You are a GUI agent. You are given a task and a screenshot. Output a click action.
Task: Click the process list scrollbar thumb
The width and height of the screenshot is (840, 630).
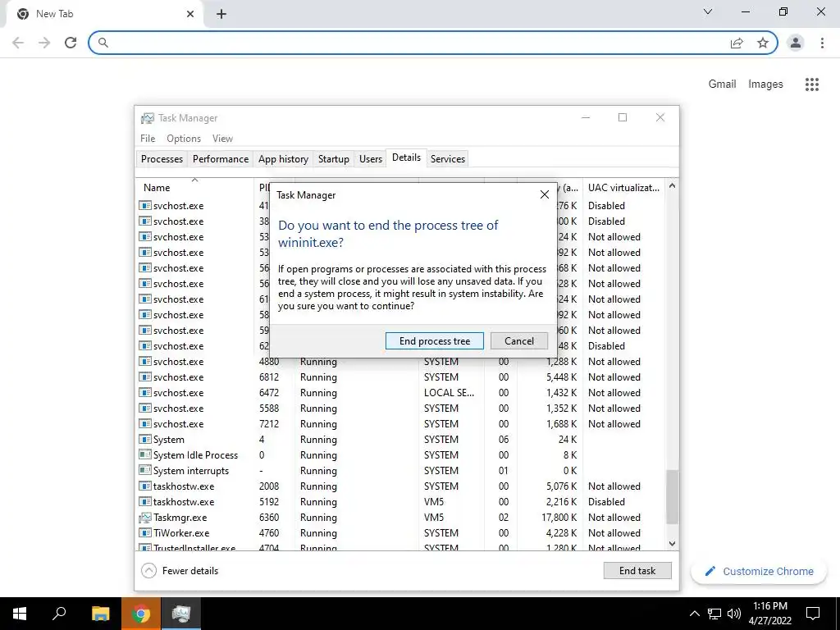pos(672,497)
